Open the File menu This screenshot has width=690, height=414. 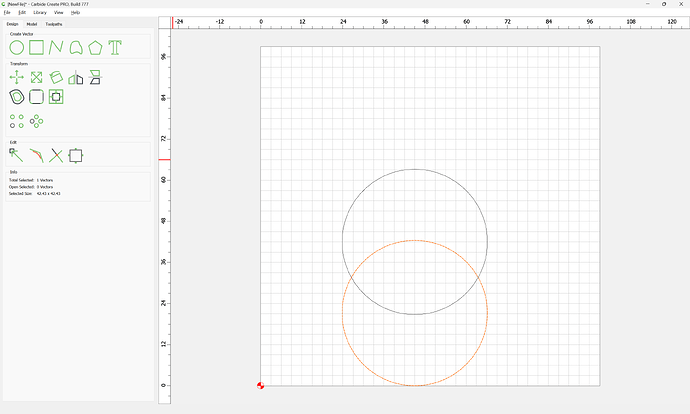7,13
